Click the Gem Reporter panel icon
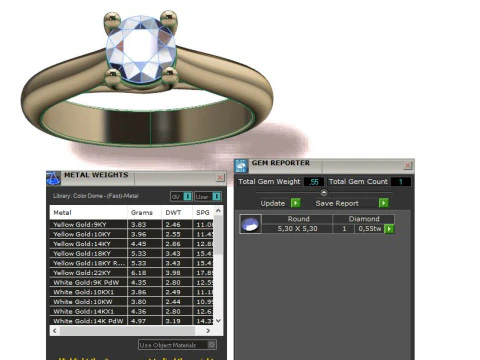480x360 pixels. 241,166
